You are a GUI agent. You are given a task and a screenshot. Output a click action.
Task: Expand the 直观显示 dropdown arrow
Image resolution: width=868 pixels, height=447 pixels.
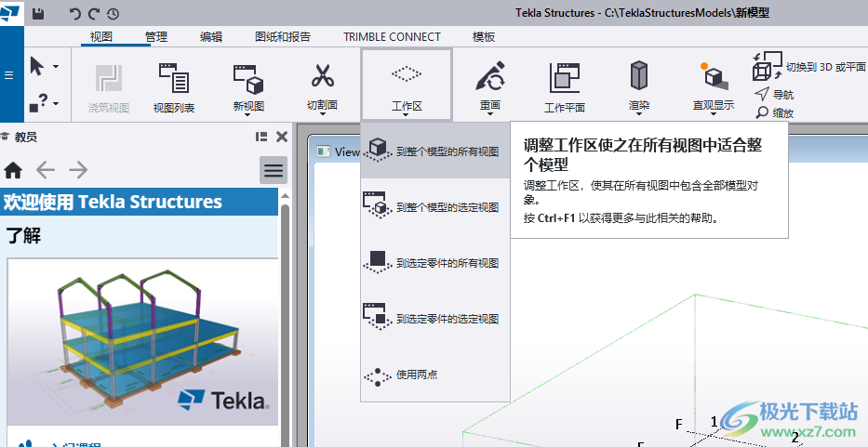point(713,114)
